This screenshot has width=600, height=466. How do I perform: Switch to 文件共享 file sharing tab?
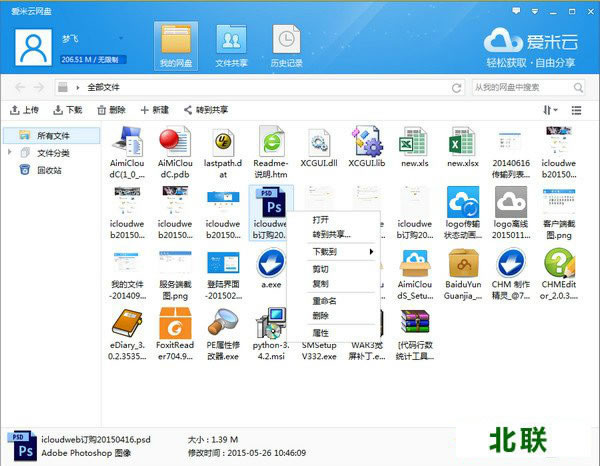(x=231, y=47)
